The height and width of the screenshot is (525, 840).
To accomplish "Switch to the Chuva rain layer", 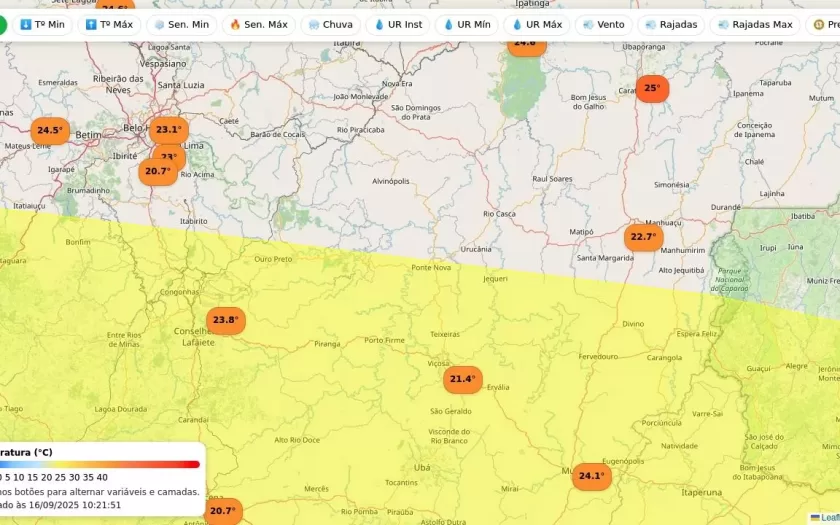I will [x=330, y=25].
